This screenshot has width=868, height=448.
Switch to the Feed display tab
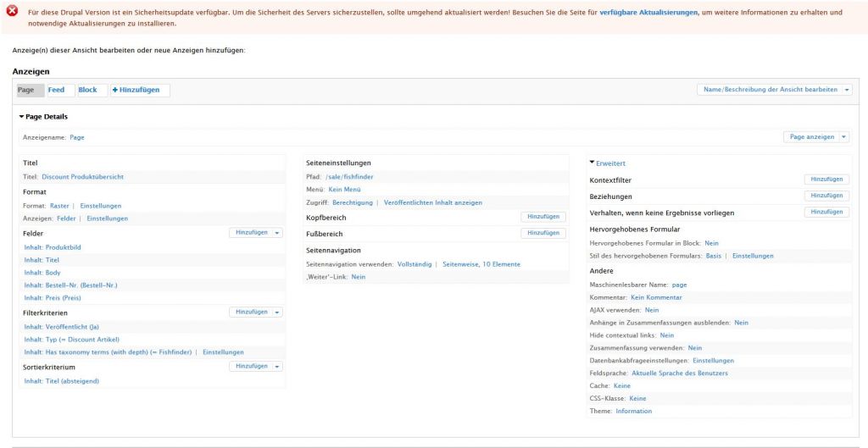[56, 90]
